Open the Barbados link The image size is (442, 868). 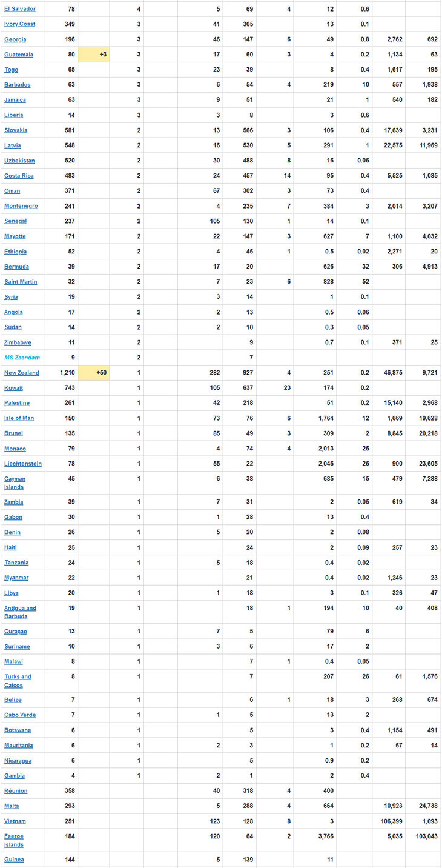[x=17, y=85]
